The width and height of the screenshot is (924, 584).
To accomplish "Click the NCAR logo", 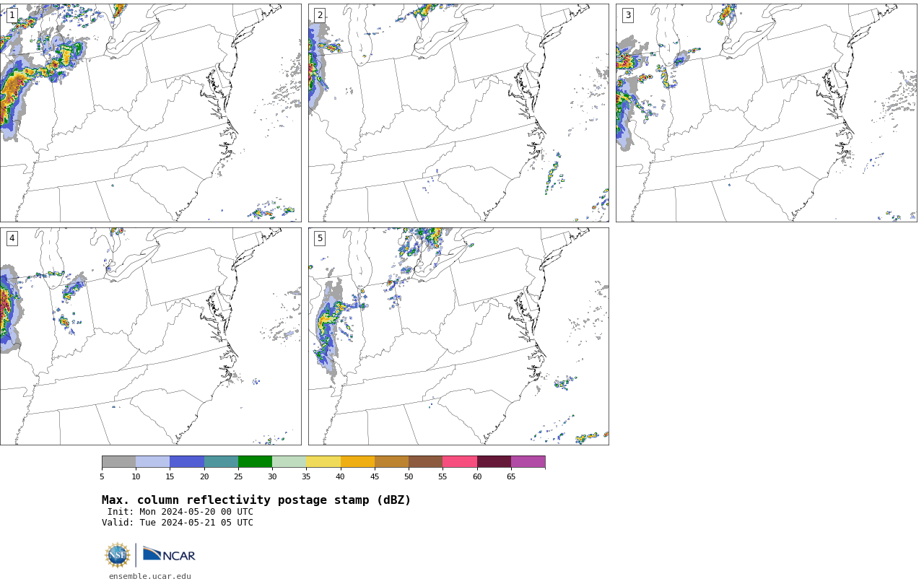I will click(169, 554).
